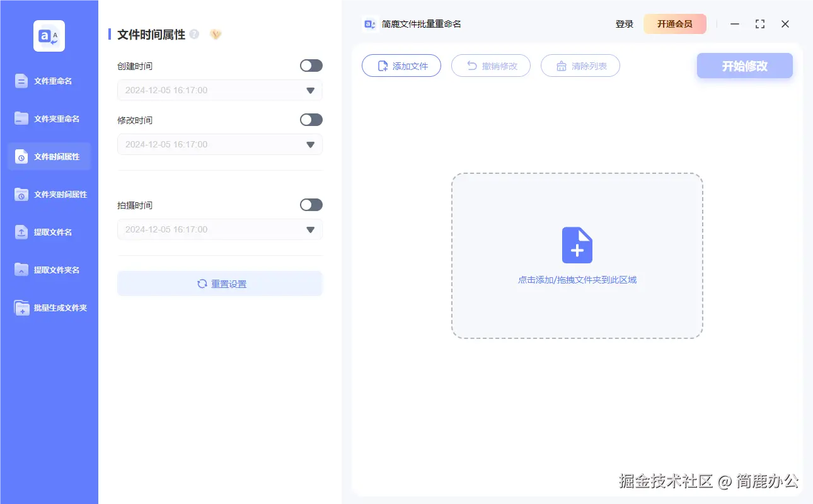Turn on the 修改时间 switch
The height and width of the screenshot is (504, 813).
311,119
